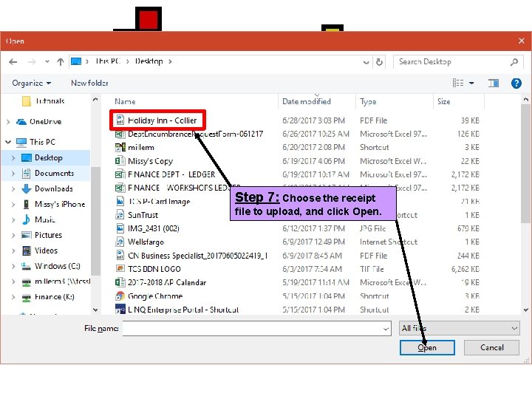Image resolution: width=532 pixels, height=399 pixels.
Task: Change the view layout icon
Action: pos(458,83)
